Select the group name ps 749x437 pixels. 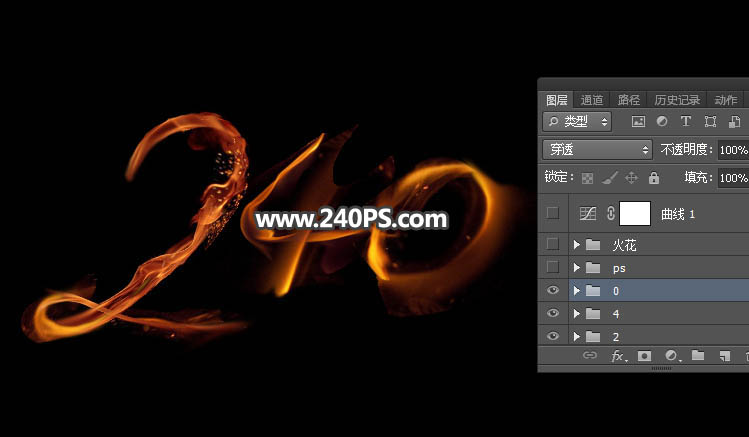[619, 268]
